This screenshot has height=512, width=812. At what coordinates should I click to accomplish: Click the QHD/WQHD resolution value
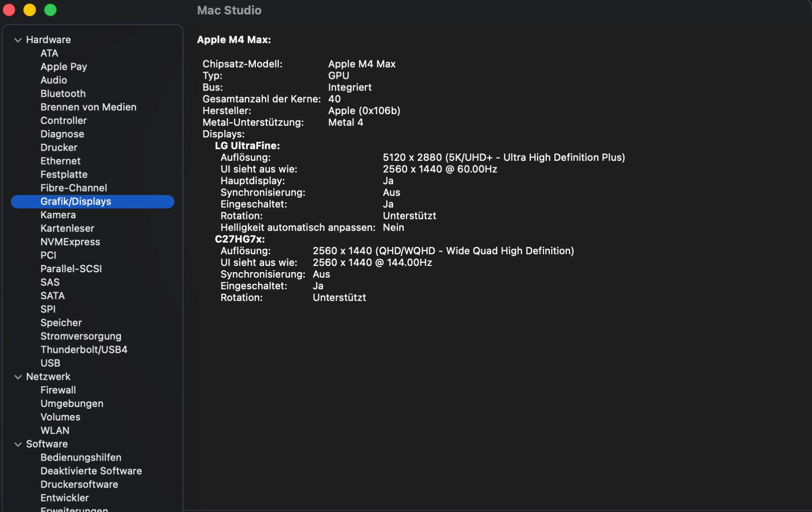pyautogui.click(x=443, y=251)
